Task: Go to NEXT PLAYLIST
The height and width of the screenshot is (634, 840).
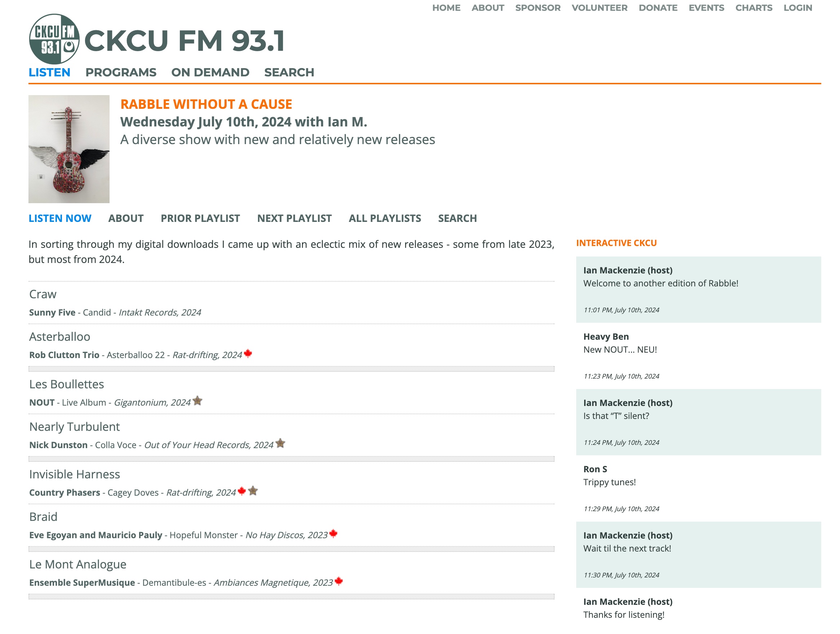Action: pyautogui.click(x=294, y=218)
